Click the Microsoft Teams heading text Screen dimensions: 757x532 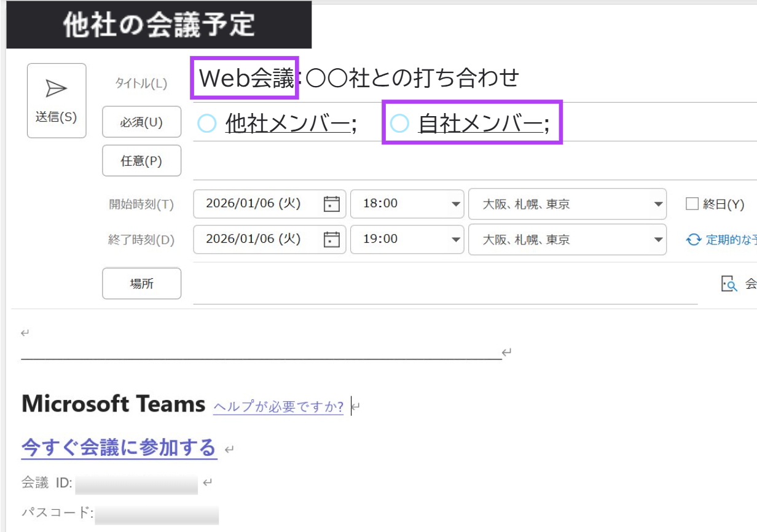[x=113, y=404]
